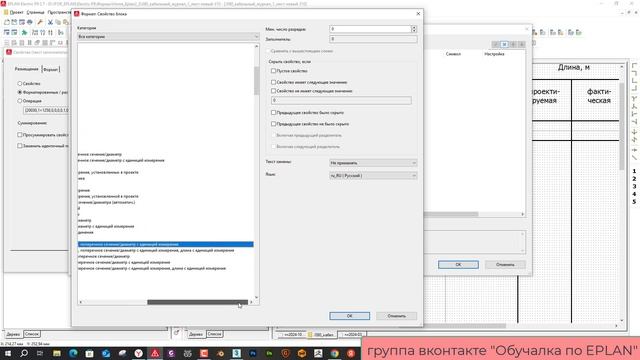Open the 'Проект' menu
640x360 pixels.
click(x=16, y=13)
